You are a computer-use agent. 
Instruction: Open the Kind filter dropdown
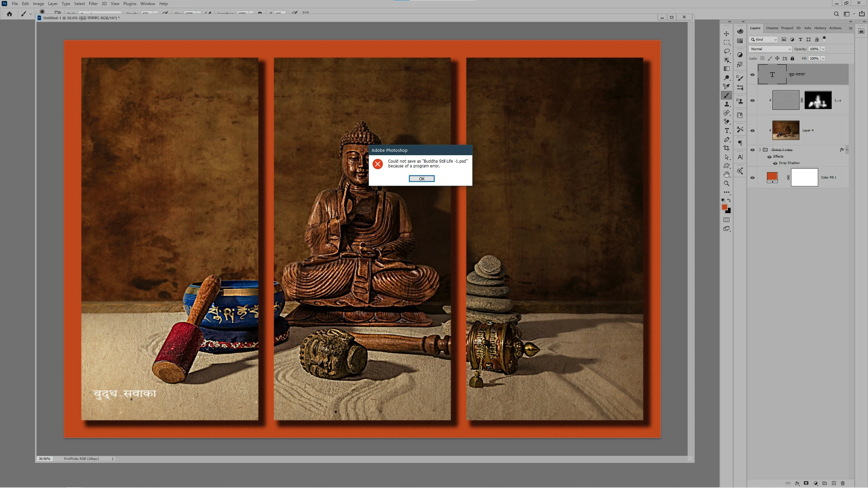[x=764, y=39]
